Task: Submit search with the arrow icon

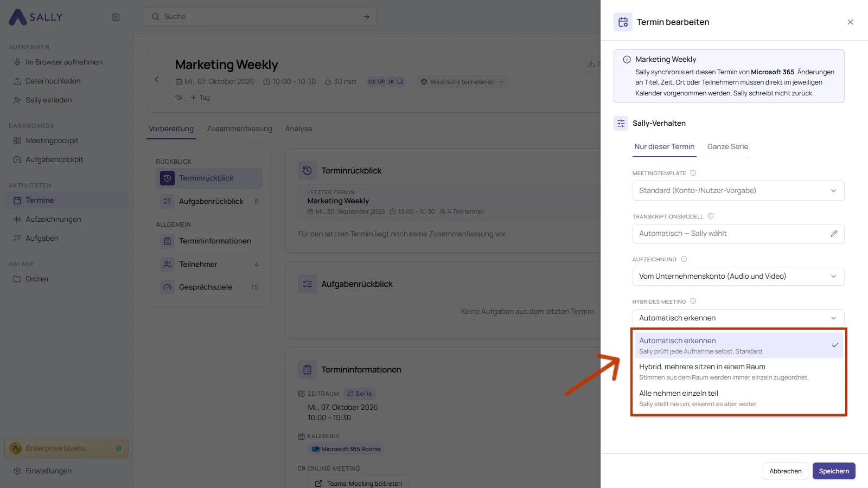Action: tap(367, 17)
